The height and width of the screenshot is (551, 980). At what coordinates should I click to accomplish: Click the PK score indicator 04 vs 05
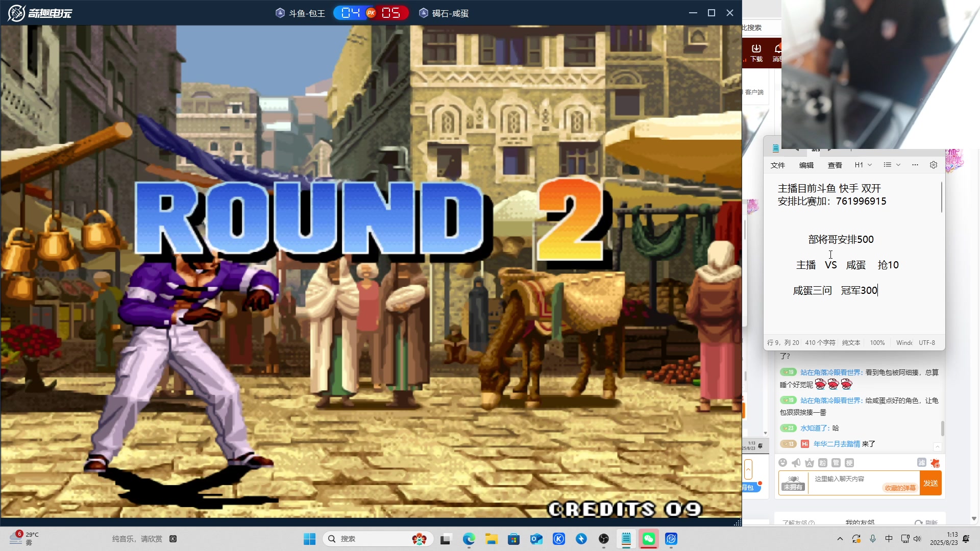[371, 13]
